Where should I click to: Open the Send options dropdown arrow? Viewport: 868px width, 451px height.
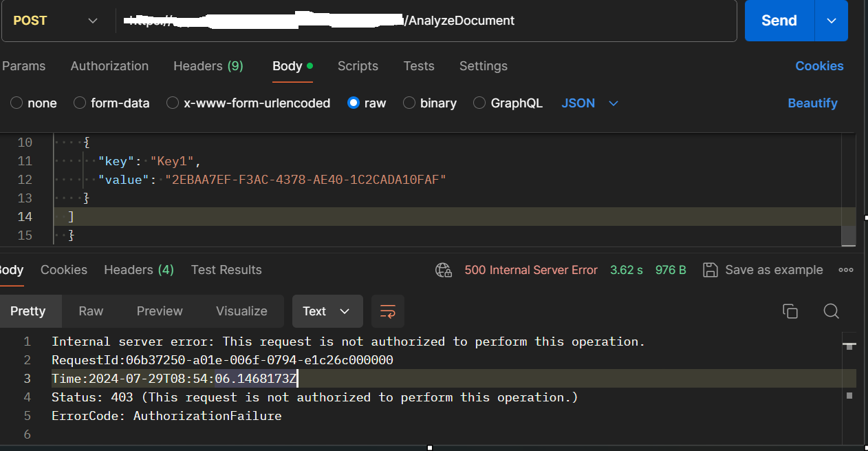(832, 21)
